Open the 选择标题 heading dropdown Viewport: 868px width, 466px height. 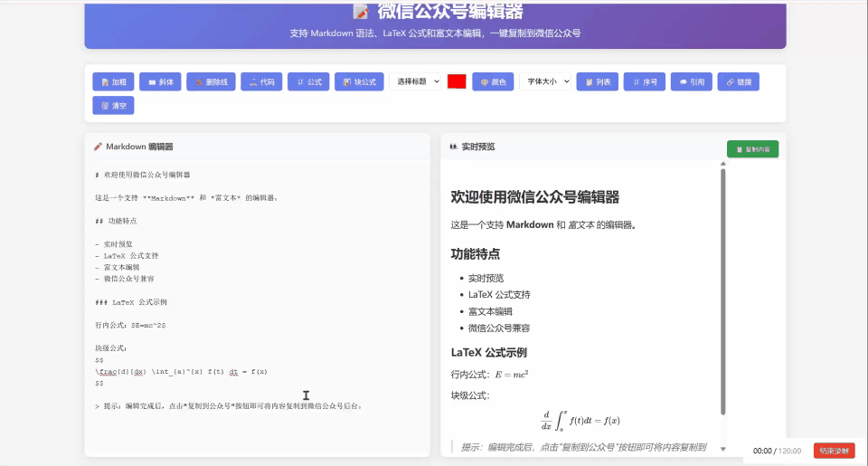click(x=415, y=81)
